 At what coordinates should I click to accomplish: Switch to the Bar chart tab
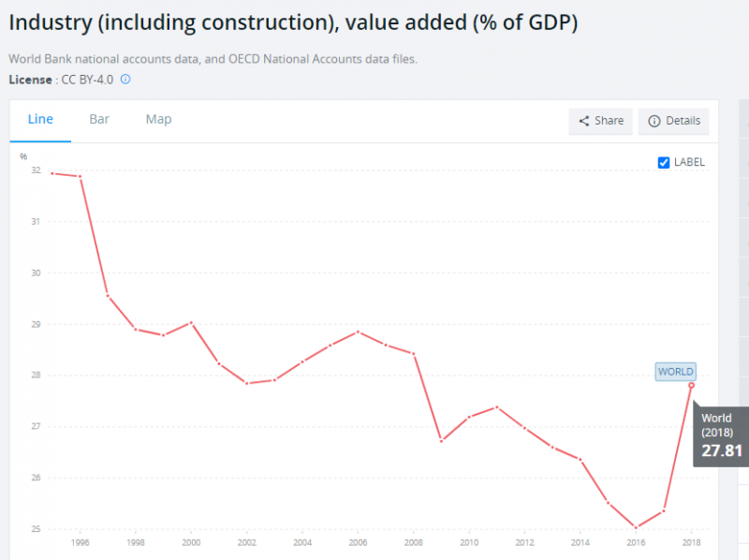point(99,119)
